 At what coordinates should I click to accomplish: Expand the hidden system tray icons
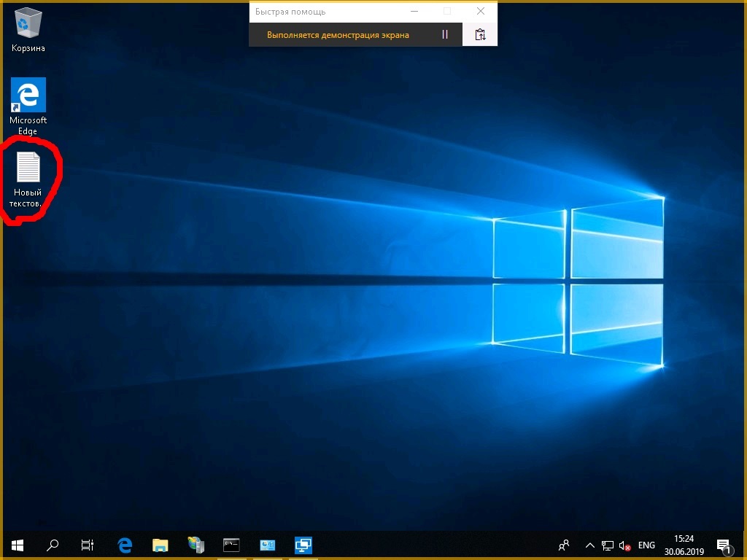point(589,545)
